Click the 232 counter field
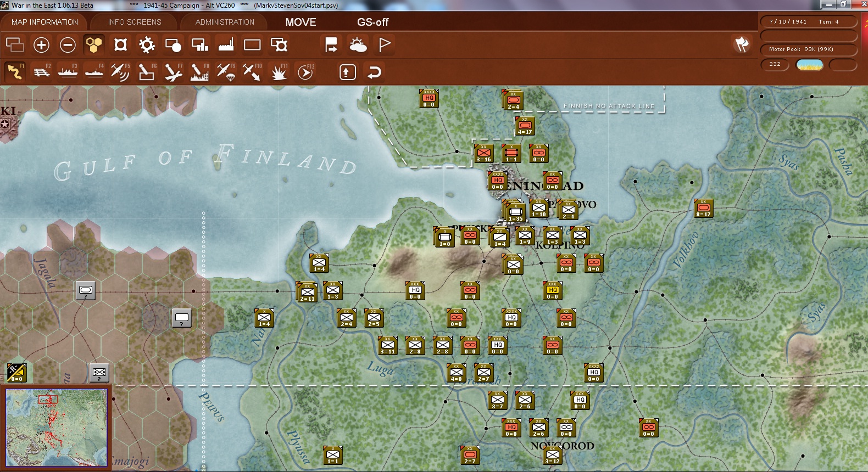The width and height of the screenshot is (868, 472). tap(775, 64)
